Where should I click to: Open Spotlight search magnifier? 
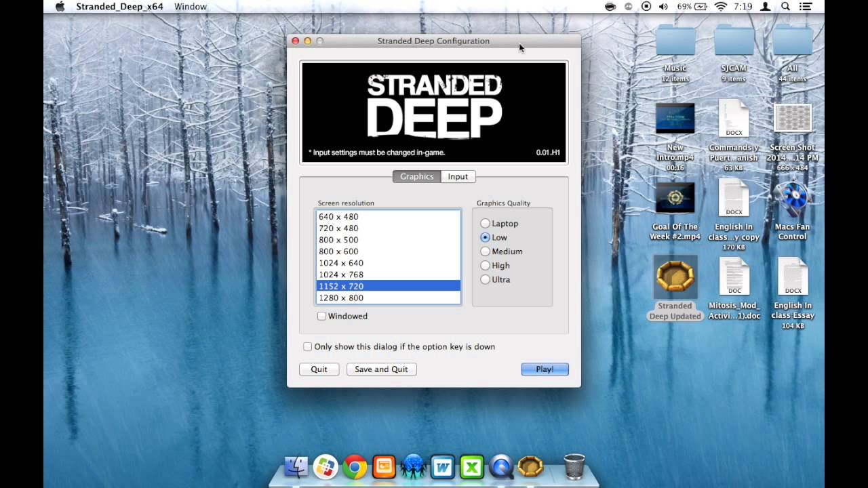(x=786, y=7)
